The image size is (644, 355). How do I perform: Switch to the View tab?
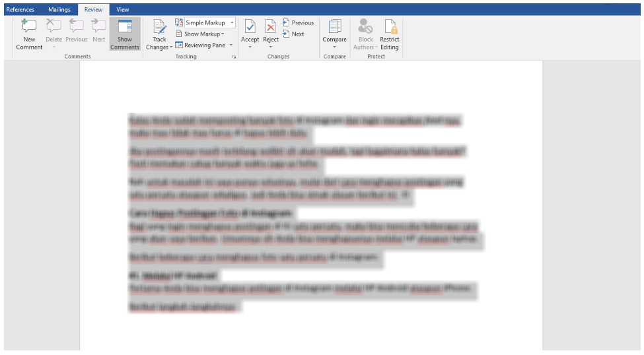[x=122, y=9]
